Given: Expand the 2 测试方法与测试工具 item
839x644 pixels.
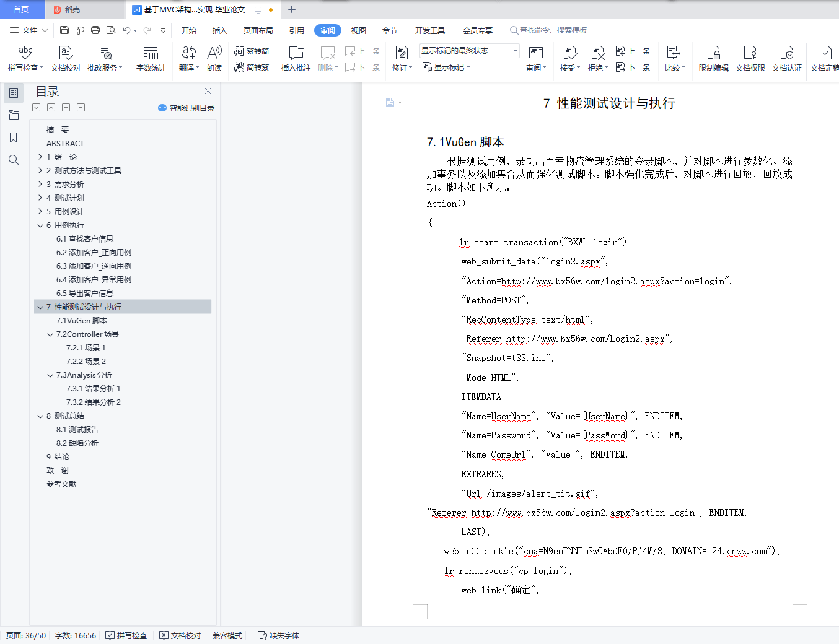Looking at the screenshot, I should (40, 170).
